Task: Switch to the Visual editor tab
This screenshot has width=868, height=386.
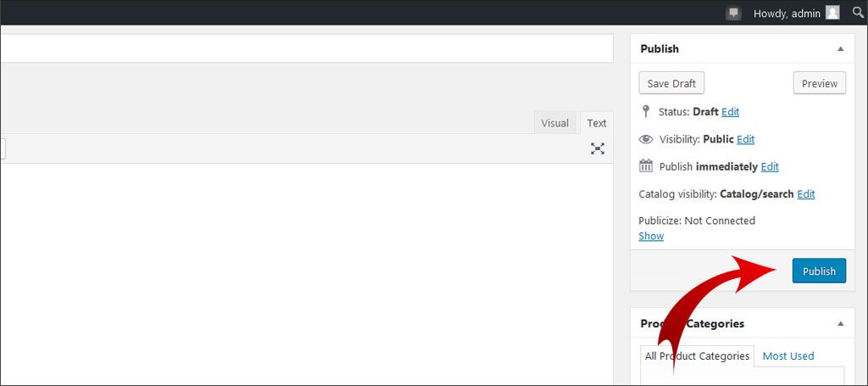Action: (x=554, y=123)
